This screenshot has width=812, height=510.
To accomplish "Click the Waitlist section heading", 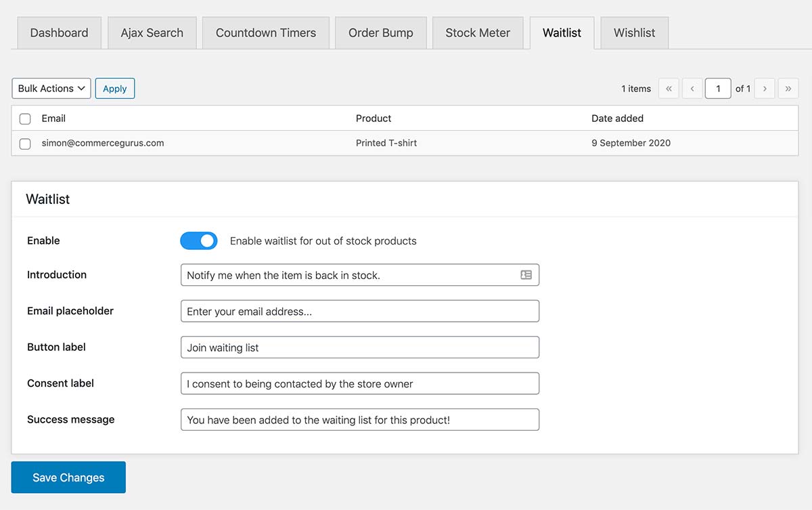I will pyautogui.click(x=48, y=199).
